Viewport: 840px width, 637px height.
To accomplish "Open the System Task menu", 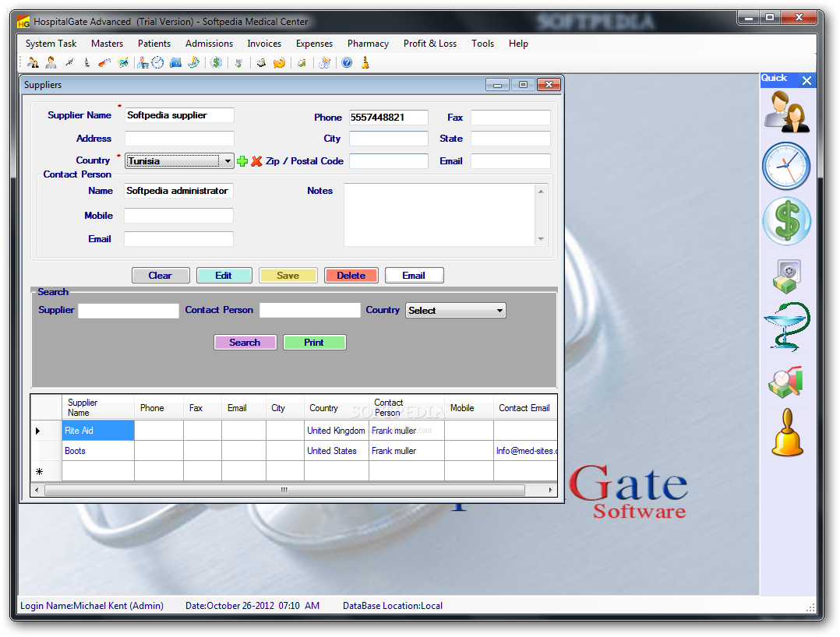I will pos(51,44).
